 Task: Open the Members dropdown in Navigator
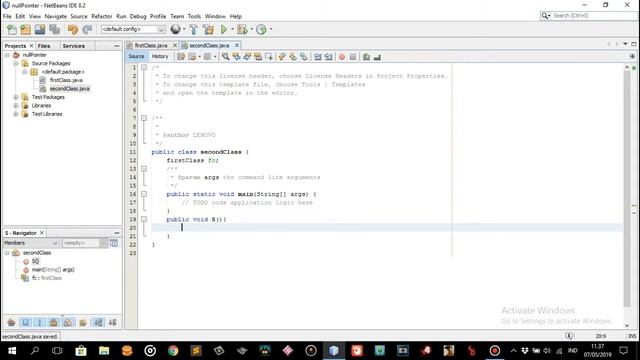pyautogui.click(x=31, y=243)
